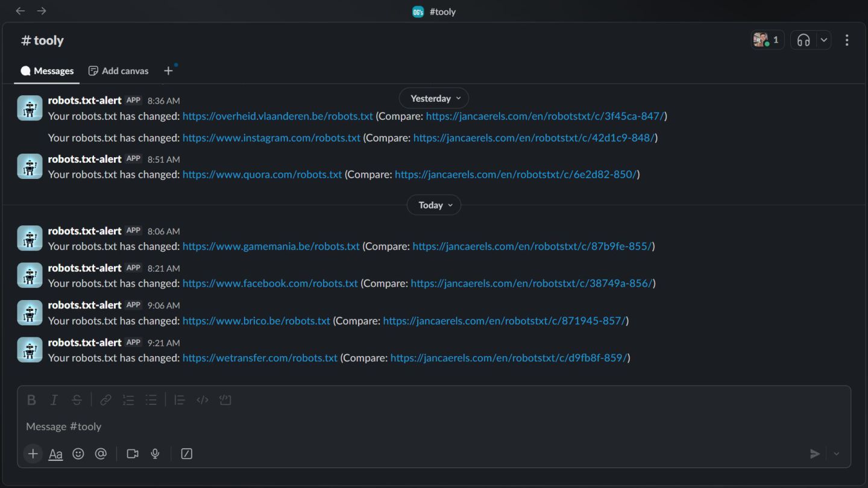Screen dimensions: 868x488
Task: Open compare link ending 42d1c9-848
Action: (534, 137)
